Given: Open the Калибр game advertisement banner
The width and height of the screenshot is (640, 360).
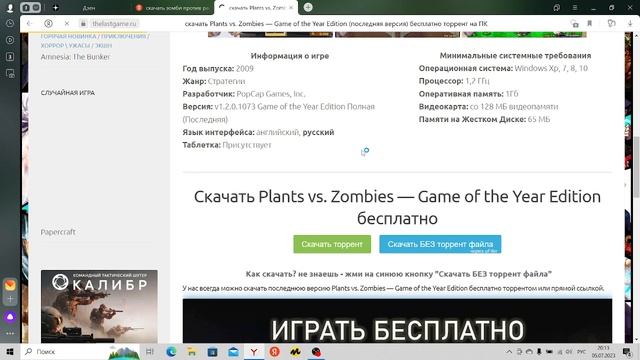Looking at the screenshot, I should 99,306.
